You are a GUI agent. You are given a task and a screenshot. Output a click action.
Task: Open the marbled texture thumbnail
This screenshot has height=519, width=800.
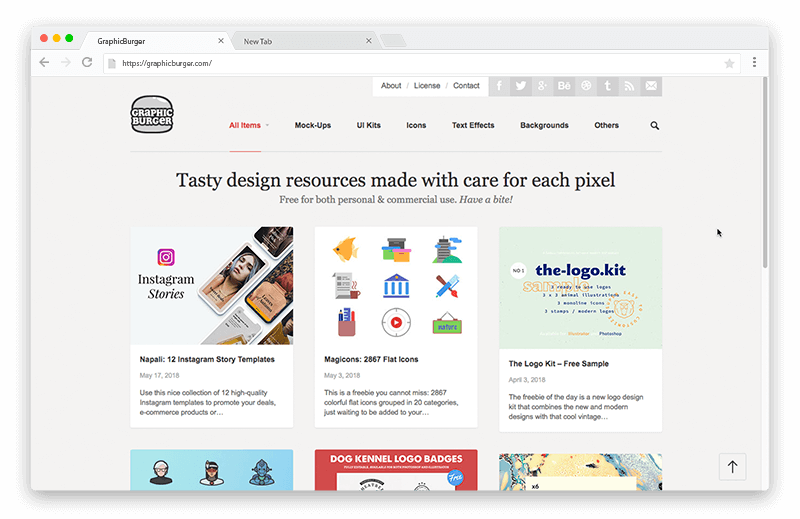[581, 472]
